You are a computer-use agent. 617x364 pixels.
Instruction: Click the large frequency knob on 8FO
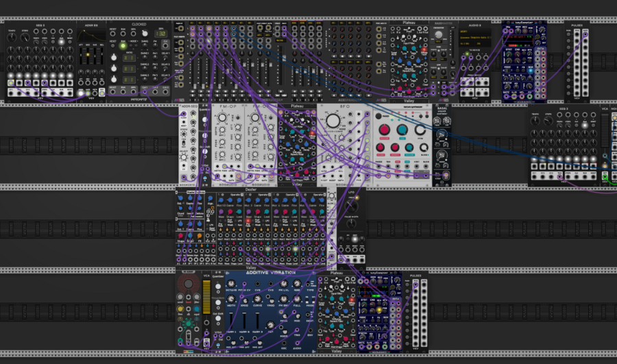[x=333, y=121]
